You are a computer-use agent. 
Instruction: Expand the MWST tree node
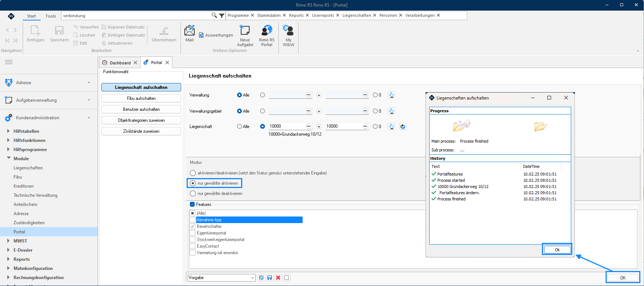coord(8,241)
